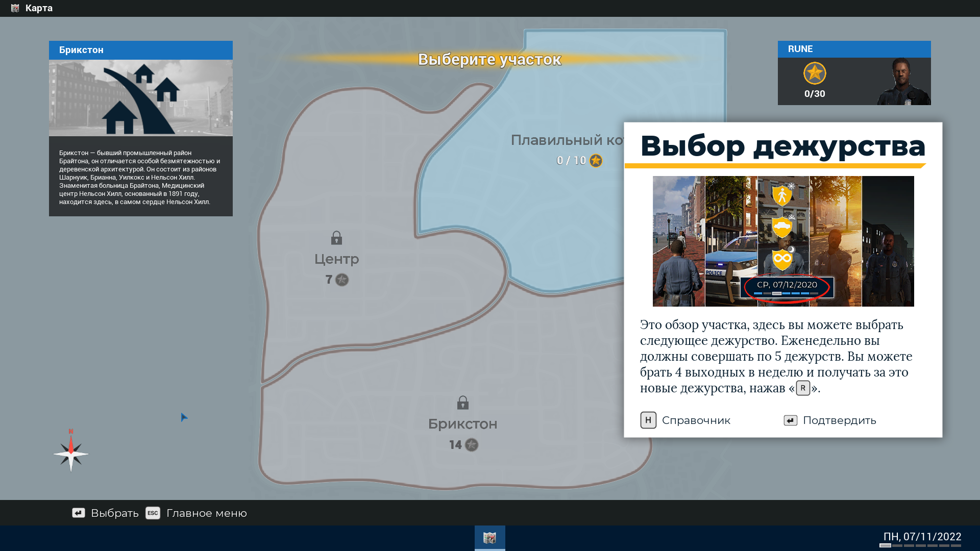This screenshot has height=551, width=980.
Task: Click the gold star next to 0 / 10
Action: pos(596,161)
